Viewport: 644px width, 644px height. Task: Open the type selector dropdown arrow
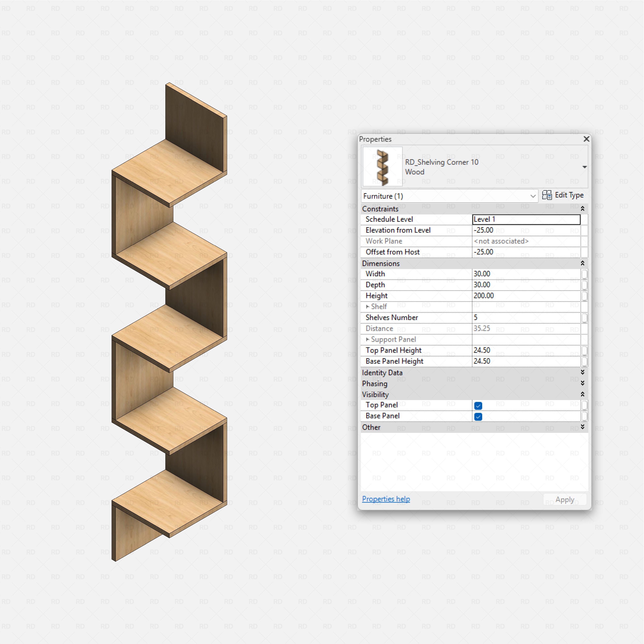(x=585, y=167)
